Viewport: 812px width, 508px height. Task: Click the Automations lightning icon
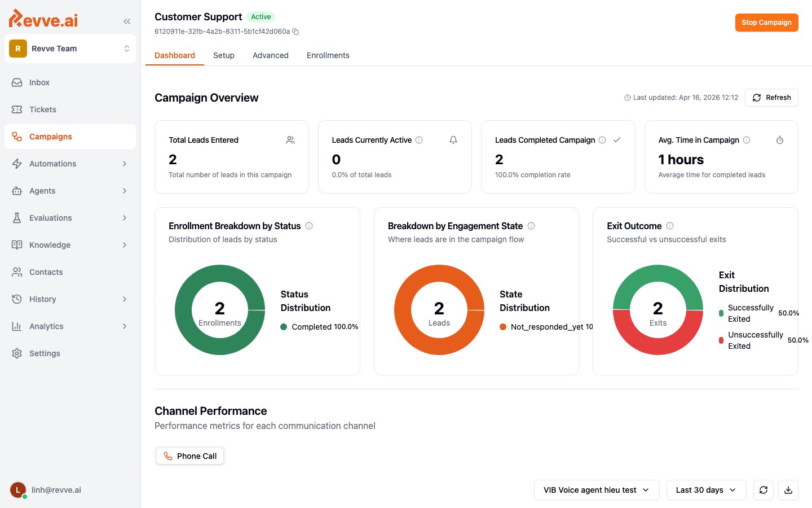(17, 164)
